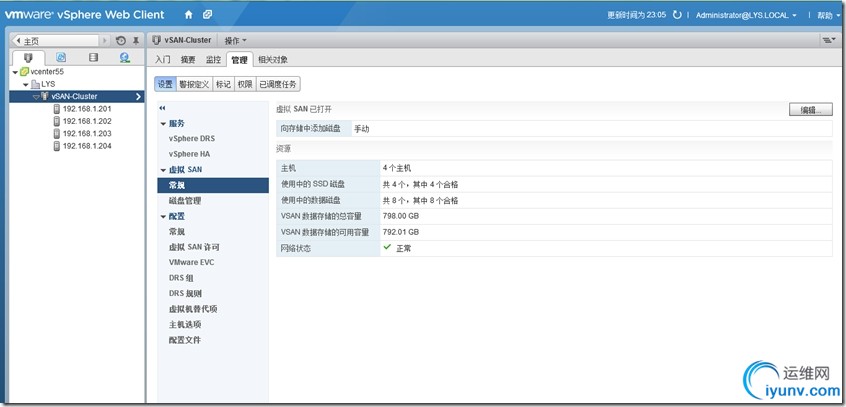846x407 pixels.
Task: Click host icon for 192.168.1.201
Action: [57, 108]
